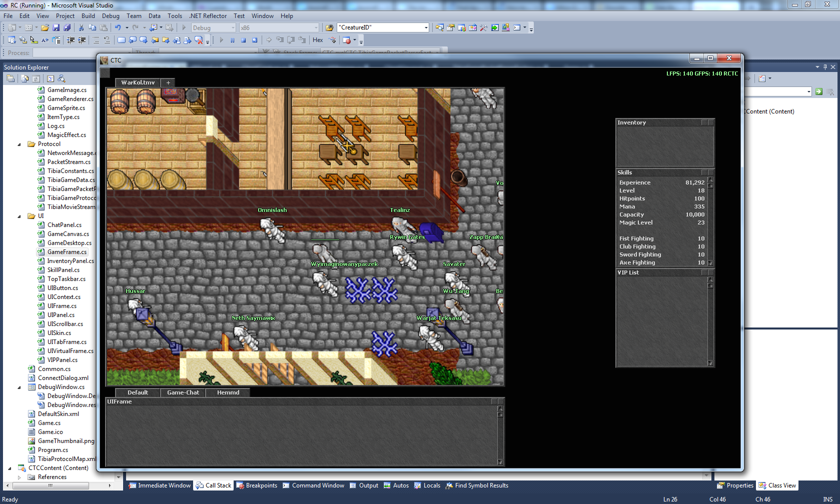
Task: Click Solution Explorer View Class Diagram icon
Action: pyautogui.click(x=62, y=78)
